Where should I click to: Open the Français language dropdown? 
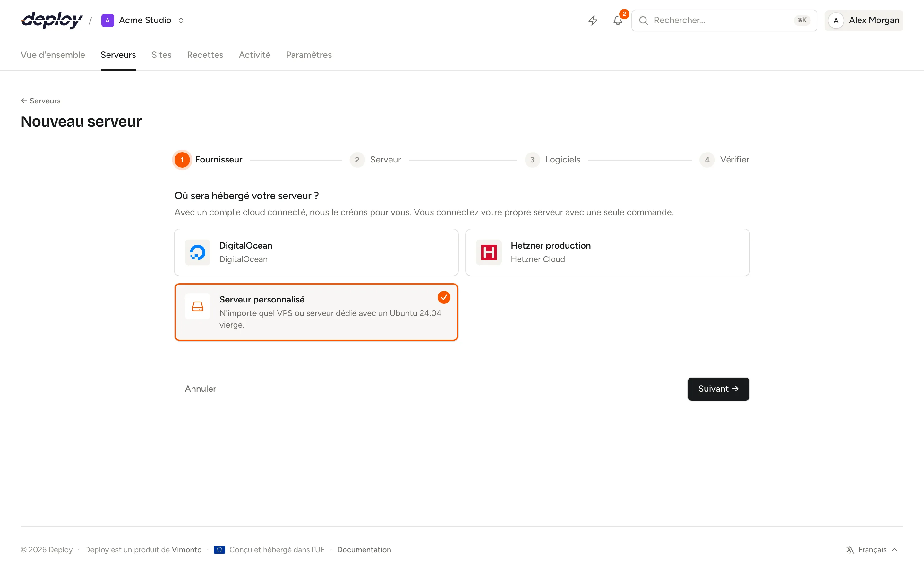tap(872, 550)
